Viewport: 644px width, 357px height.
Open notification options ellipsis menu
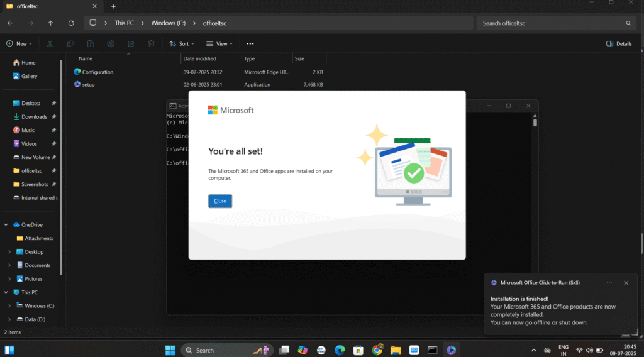point(609,283)
